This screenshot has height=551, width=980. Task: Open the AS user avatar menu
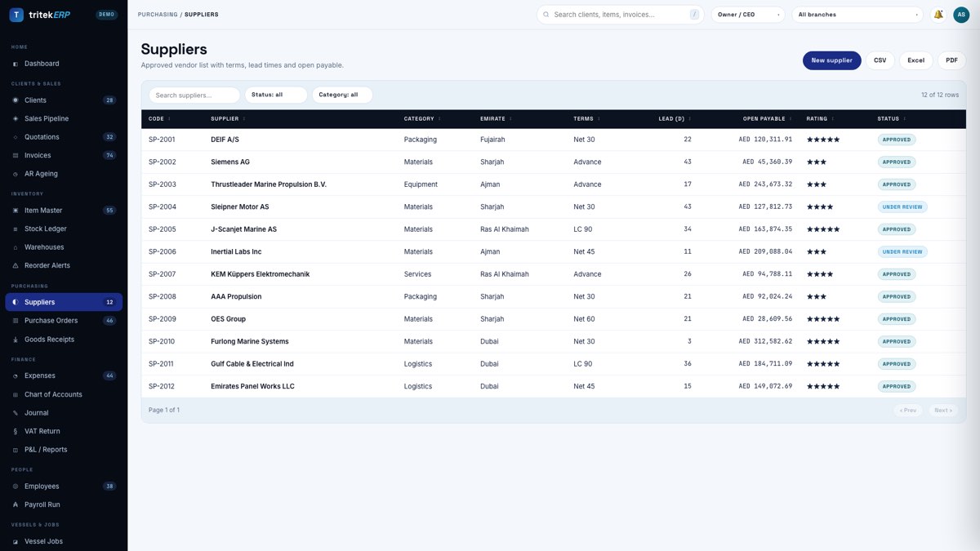click(x=961, y=15)
